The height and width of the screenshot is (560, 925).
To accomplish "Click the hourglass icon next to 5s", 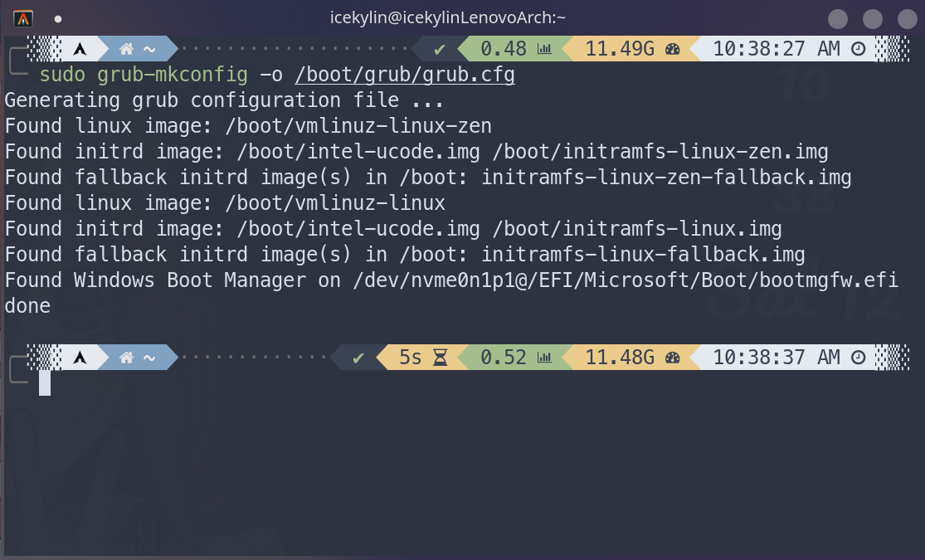I will [x=440, y=358].
